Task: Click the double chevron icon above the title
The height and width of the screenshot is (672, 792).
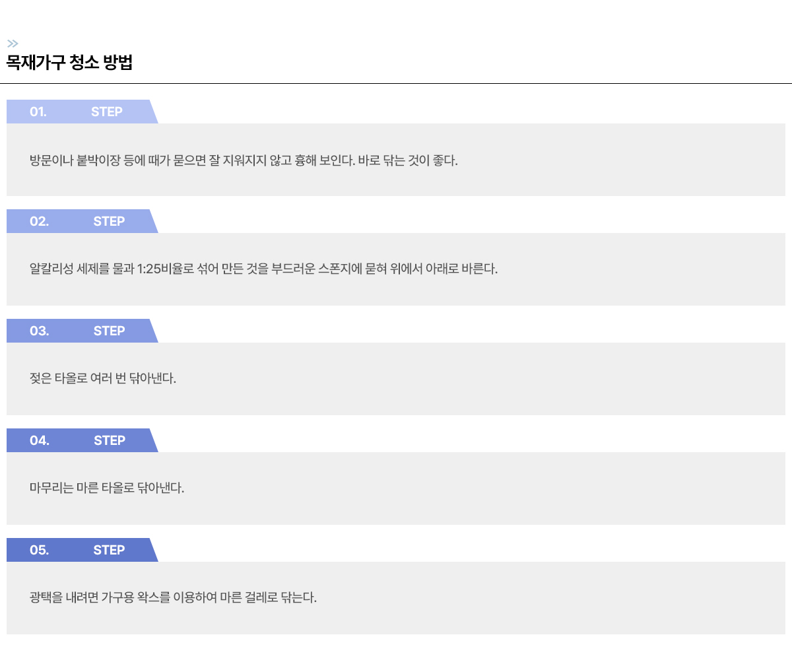Action: click(x=13, y=44)
